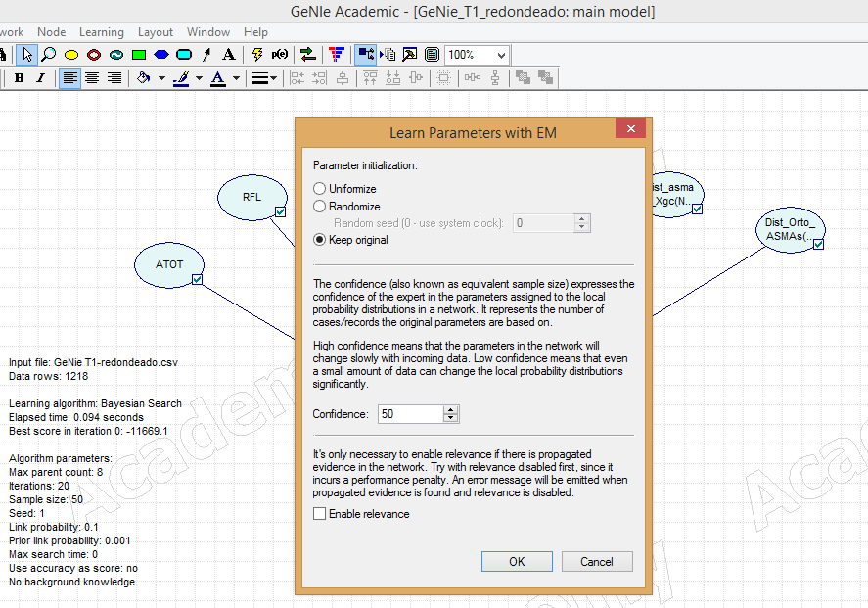
Task: Open the line width dropdown
Action: pyautogui.click(x=264, y=78)
